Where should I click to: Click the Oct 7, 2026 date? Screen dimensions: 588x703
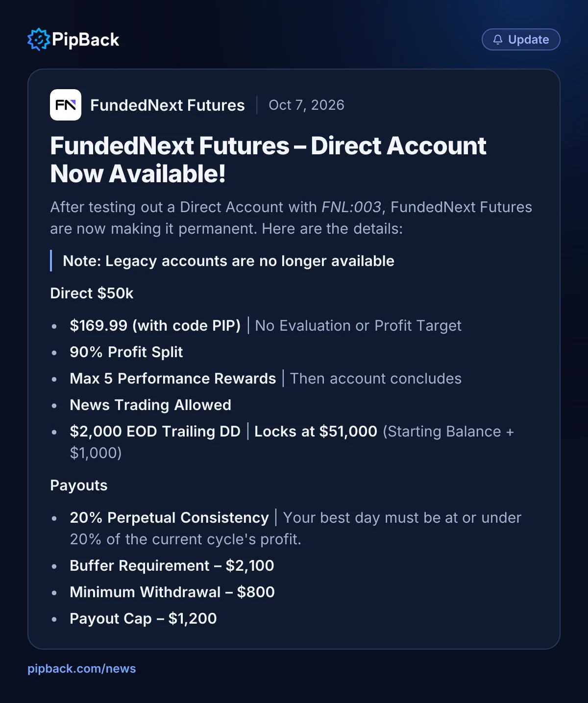point(307,105)
